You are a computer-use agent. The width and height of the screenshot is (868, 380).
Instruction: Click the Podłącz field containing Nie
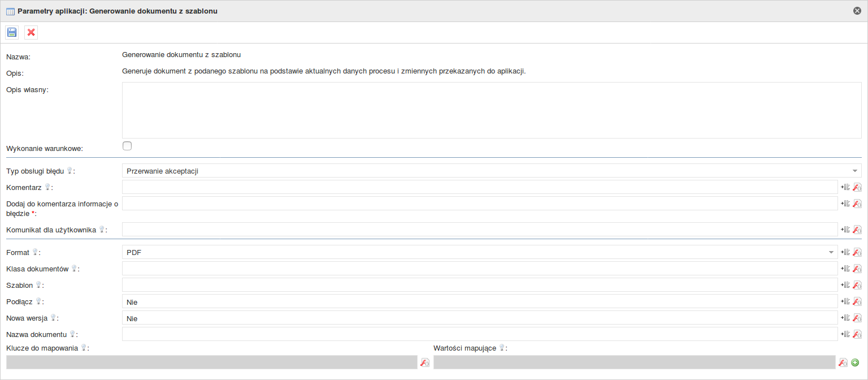coord(480,301)
